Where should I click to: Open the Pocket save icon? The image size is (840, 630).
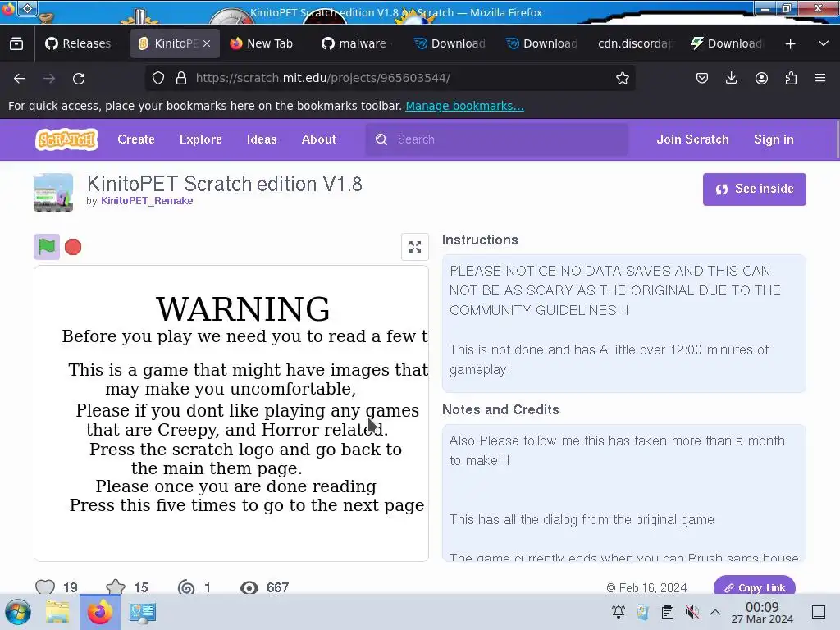coord(702,78)
